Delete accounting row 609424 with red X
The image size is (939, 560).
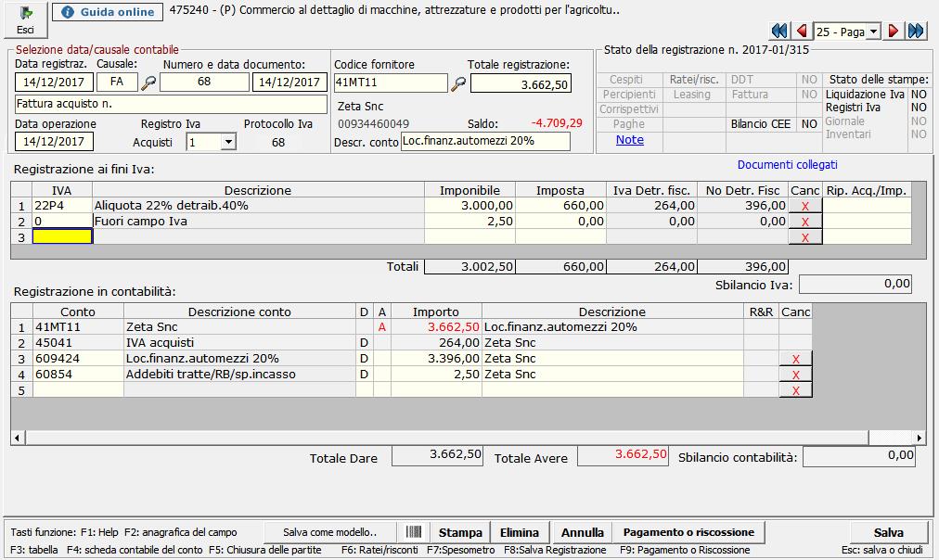[796, 359]
